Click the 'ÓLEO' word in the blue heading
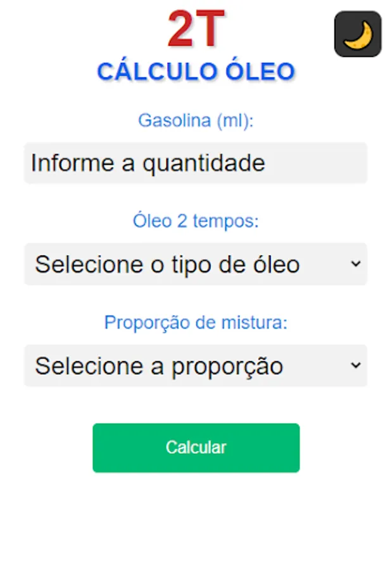 coord(260,72)
